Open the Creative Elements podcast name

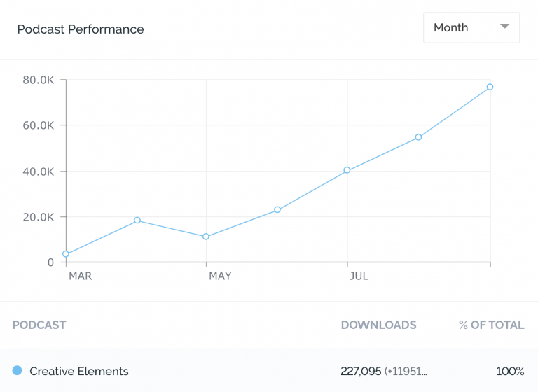coord(79,371)
